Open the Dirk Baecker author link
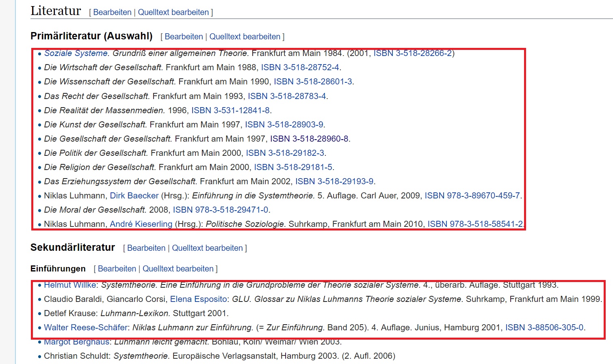Viewport: 613px width, 364px height. click(x=134, y=196)
